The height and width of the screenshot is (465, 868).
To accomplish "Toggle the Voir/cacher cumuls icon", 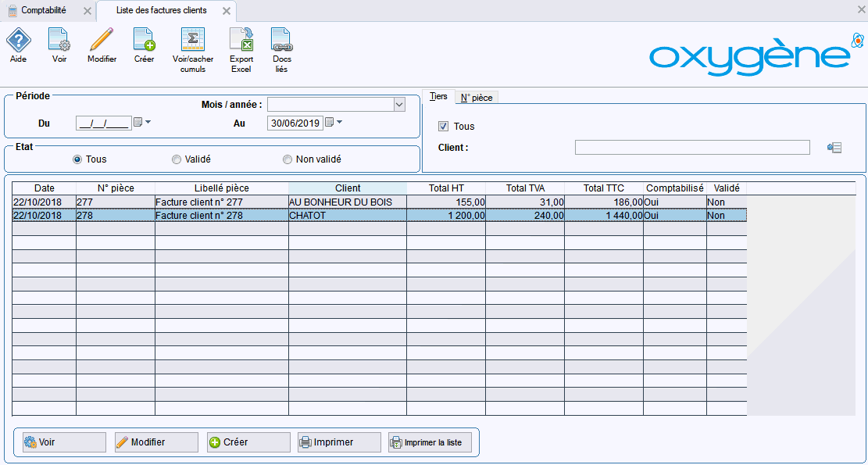I will [x=192, y=40].
